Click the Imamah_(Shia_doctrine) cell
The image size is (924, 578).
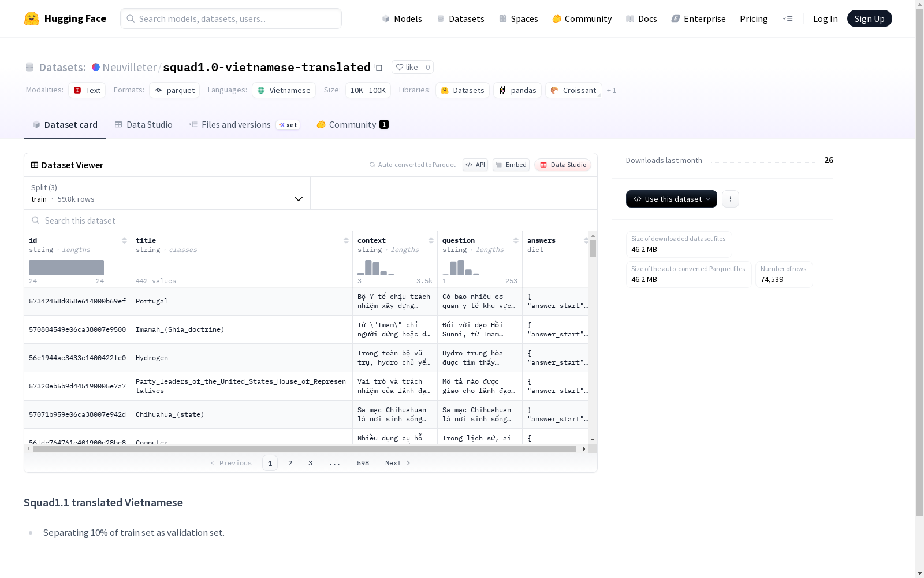[241, 329]
